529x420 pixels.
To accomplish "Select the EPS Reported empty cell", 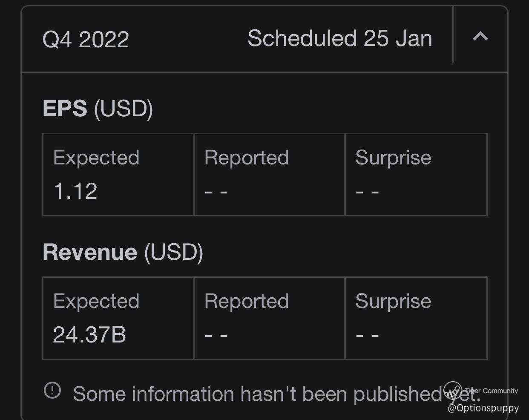I will [269, 175].
